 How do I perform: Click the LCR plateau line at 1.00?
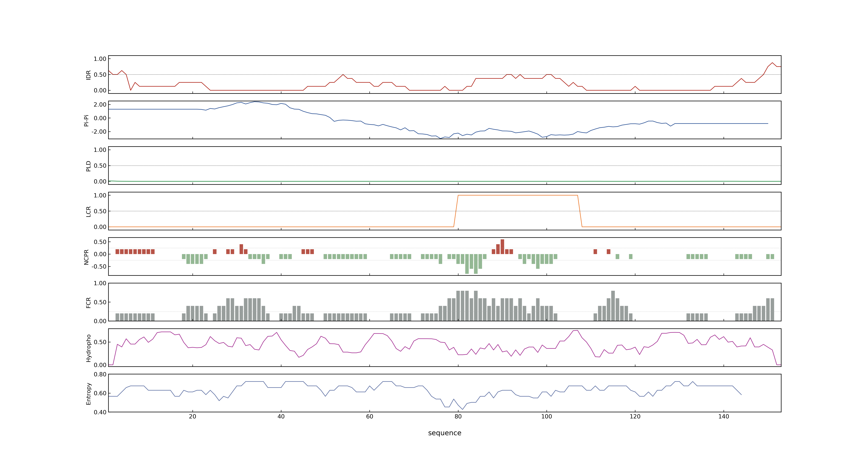click(518, 195)
